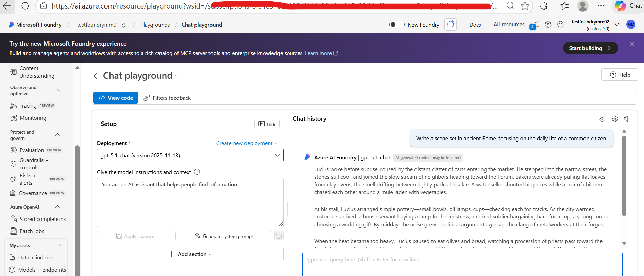The width and height of the screenshot is (644, 276).
Task: Collapse Protect and govern section
Action: pos(57,135)
